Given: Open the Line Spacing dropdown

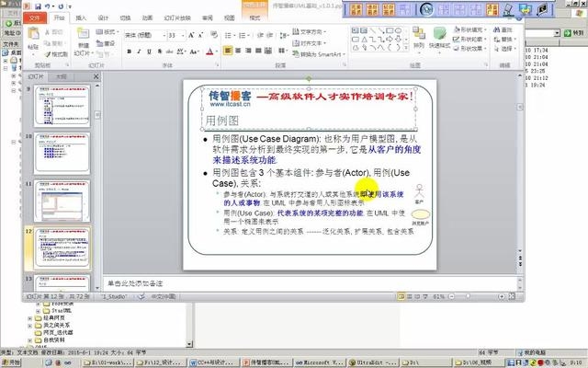Looking at the screenshot, I should coord(284,35).
